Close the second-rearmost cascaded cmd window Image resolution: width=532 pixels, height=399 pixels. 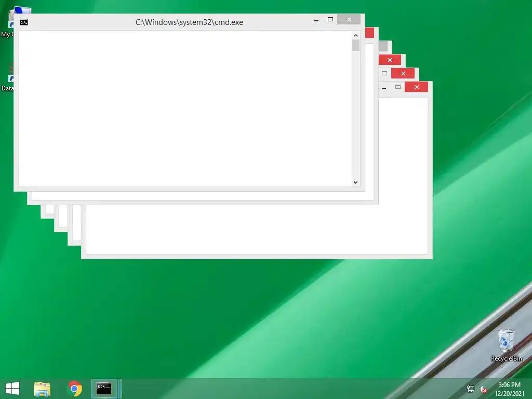[403, 73]
